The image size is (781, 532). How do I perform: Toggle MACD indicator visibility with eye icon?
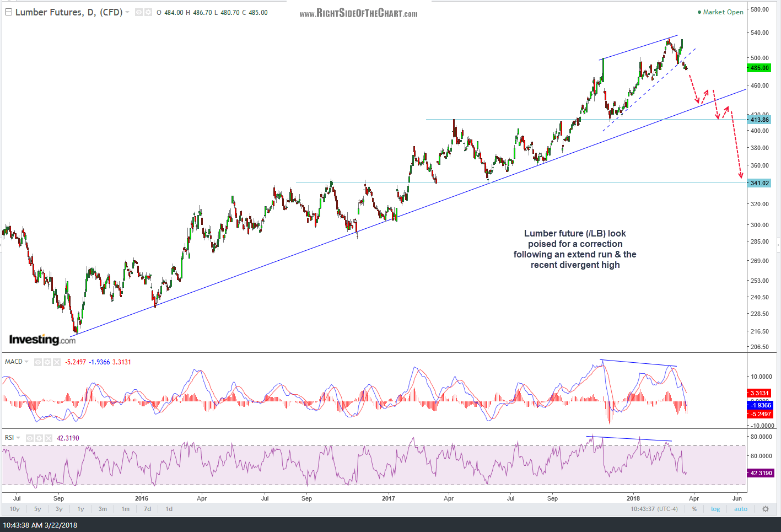(38, 362)
